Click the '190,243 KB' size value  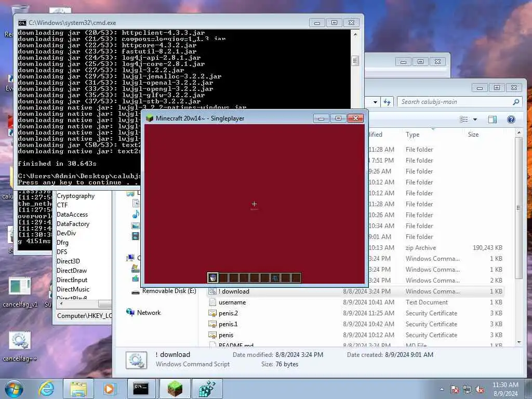[x=487, y=248]
